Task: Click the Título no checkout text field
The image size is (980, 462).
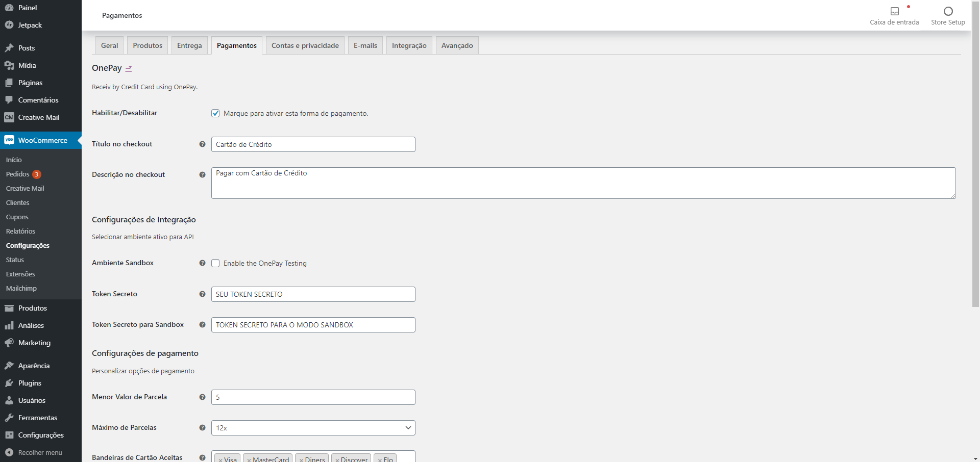Action: pyautogui.click(x=313, y=144)
